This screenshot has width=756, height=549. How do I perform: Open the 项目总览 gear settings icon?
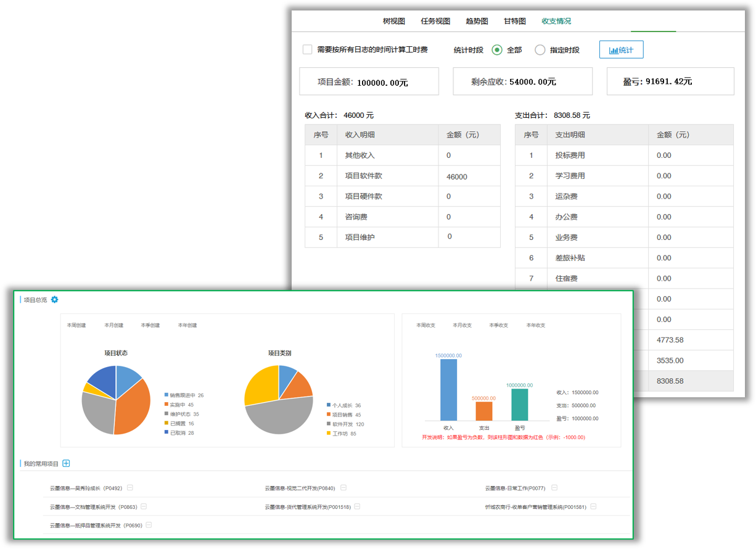[x=54, y=300]
